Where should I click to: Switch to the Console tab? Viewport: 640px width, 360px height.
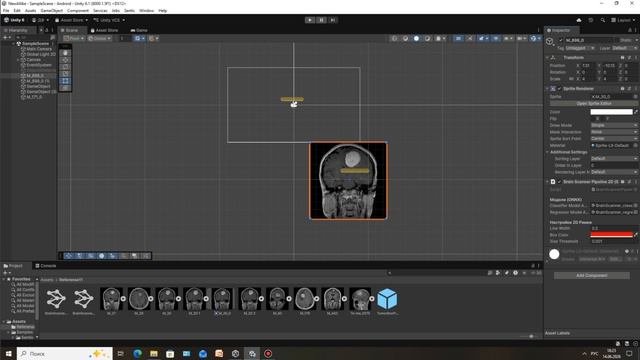pos(46,266)
